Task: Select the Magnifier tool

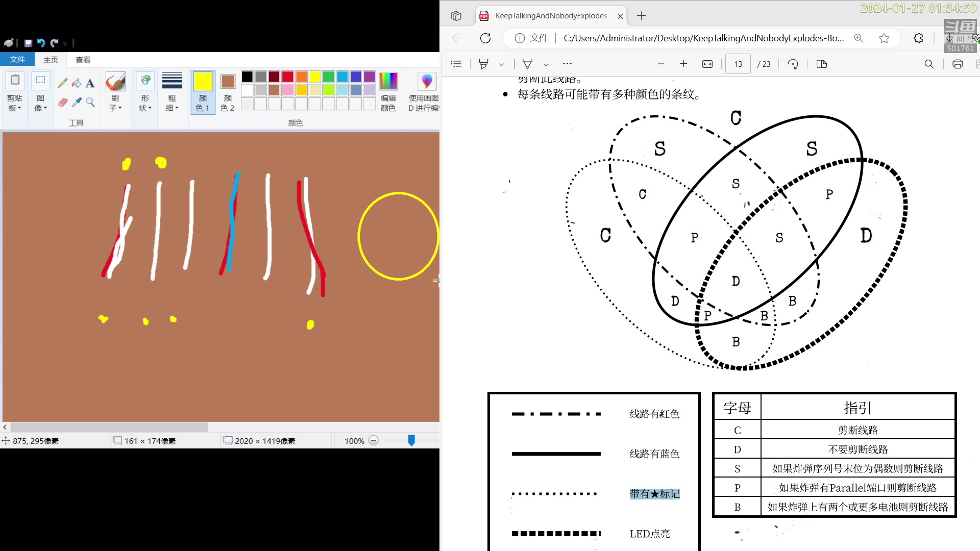Action: tap(90, 103)
